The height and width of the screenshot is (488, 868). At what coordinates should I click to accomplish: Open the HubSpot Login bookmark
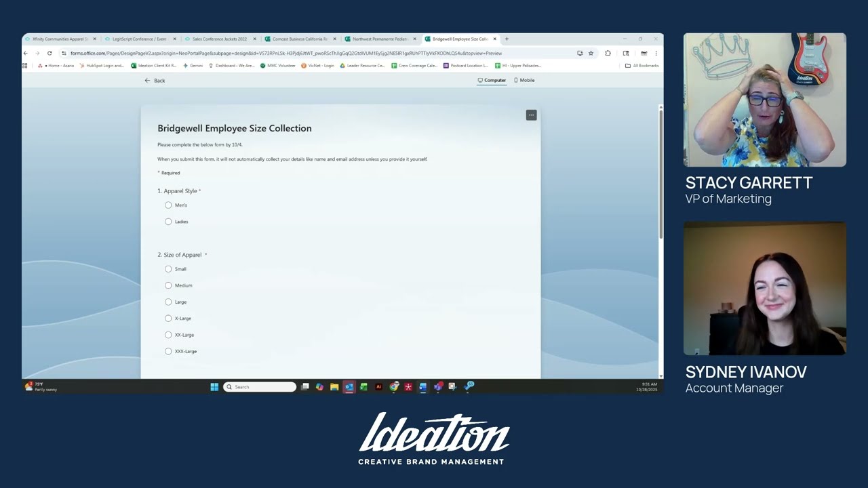[102, 66]
